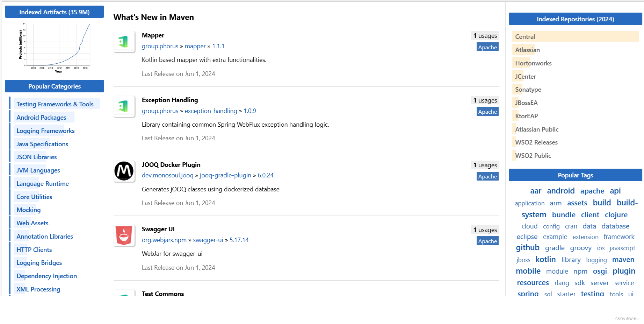The image size is (644, 324).
Task: Open swagger-ui version 5.17.14
Action: pos(239,240)
